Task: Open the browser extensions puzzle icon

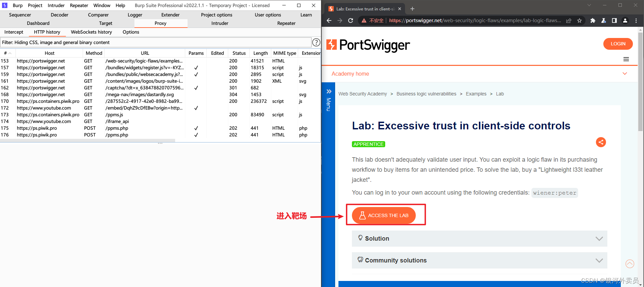Action: coord(593,20)
